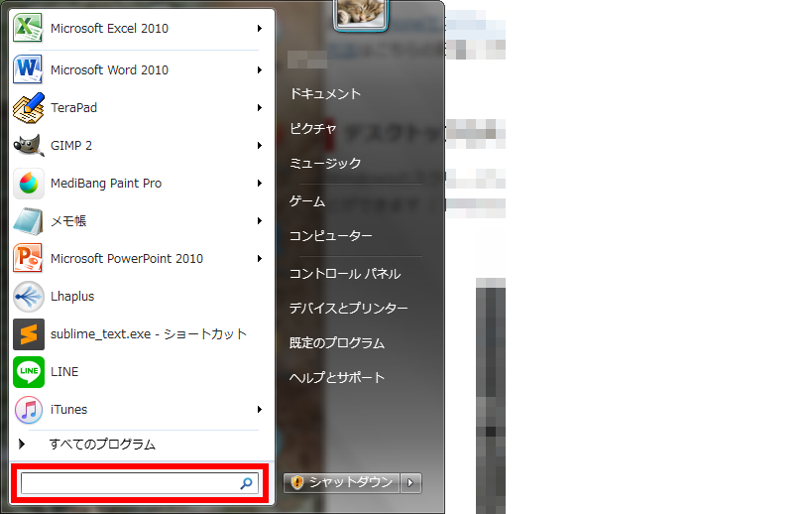Open ドキュメント from the right pane
Screen dimensions: 812x514
324,94
